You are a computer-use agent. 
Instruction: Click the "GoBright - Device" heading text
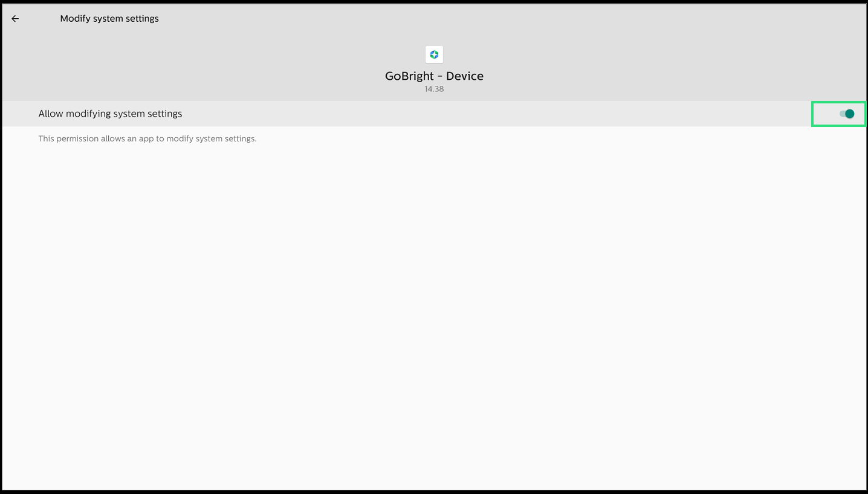434,76
